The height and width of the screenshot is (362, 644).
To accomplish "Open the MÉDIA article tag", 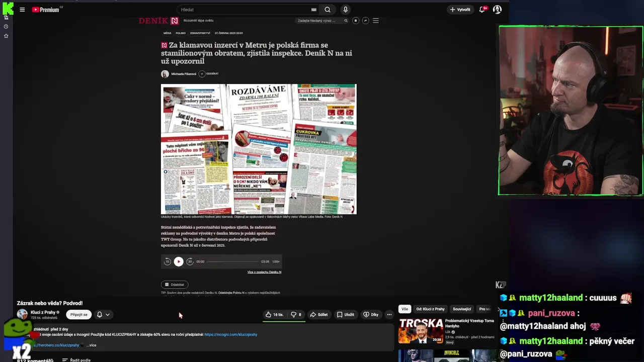I will pos(167,33).
